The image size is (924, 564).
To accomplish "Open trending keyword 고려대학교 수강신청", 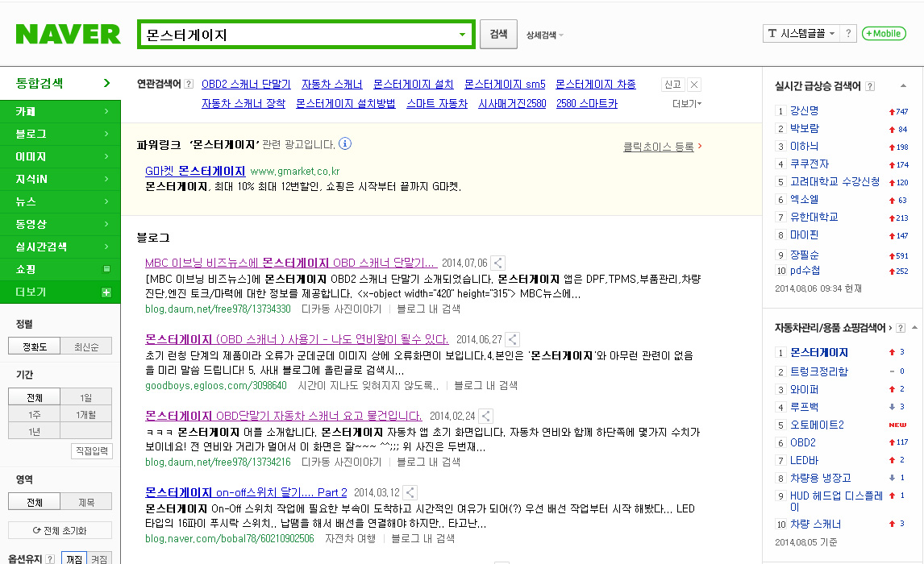I will [x=835, y=181].
